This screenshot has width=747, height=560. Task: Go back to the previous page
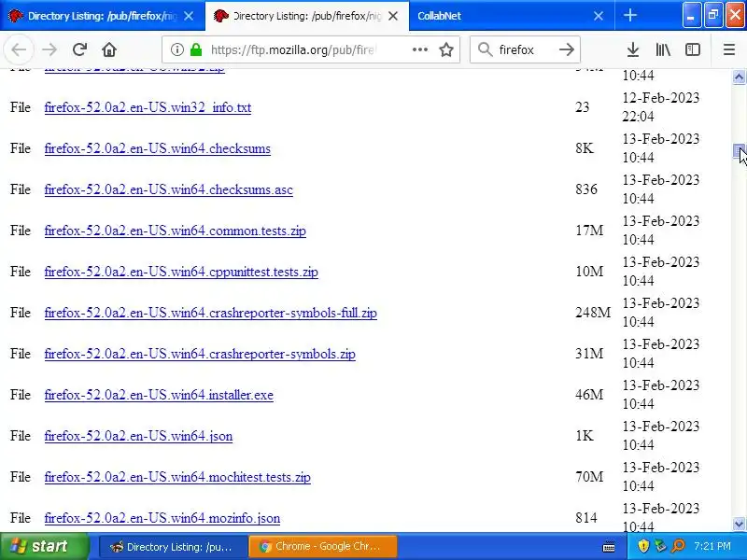coord(19,49)
